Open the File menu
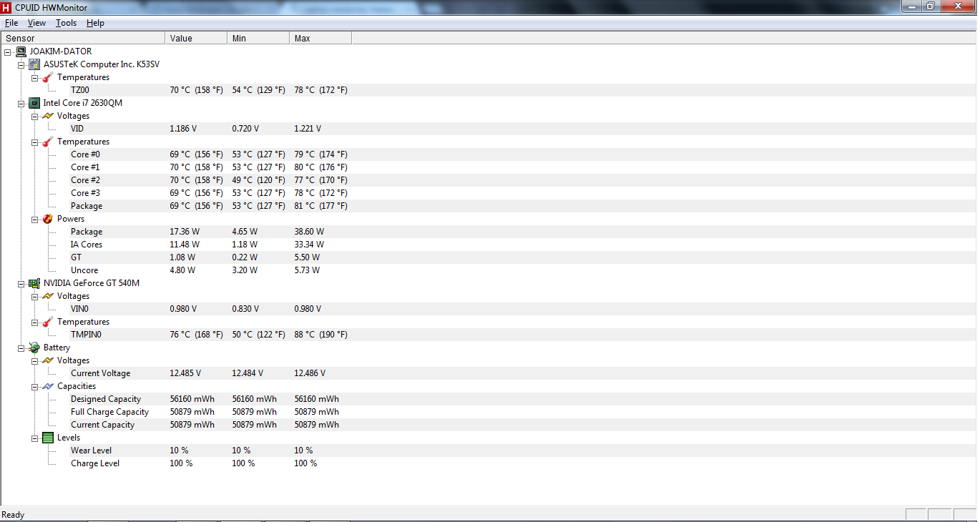 click(11, 23)
